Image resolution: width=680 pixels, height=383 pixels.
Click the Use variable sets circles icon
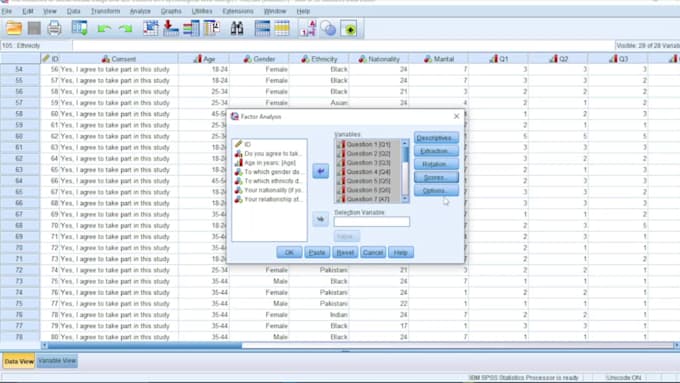(x=328, y=29)
